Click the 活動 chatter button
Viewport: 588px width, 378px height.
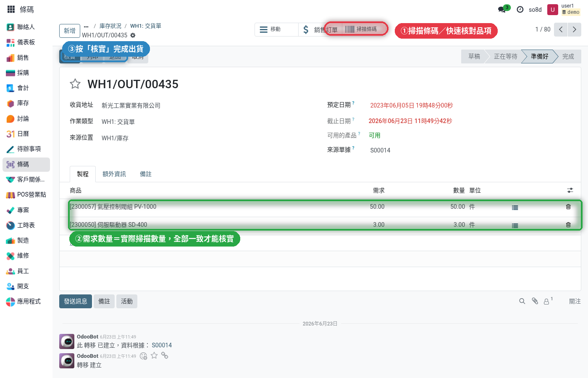click(x=127, y=301)
